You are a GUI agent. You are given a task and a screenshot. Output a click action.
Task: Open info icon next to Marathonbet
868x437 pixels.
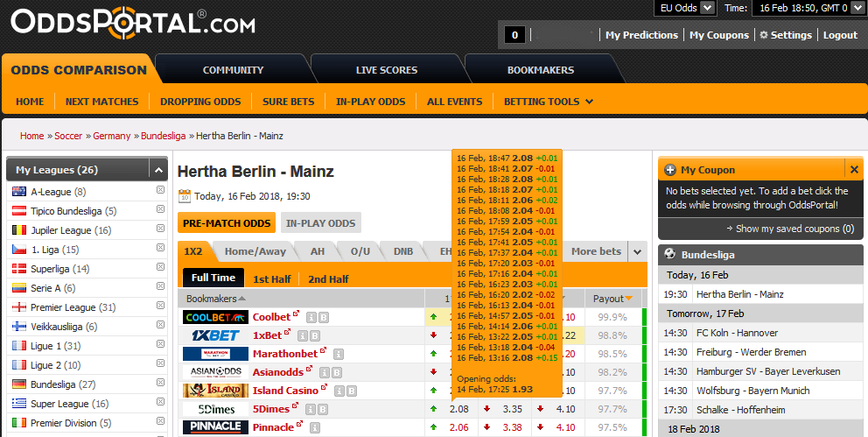click(x=339, y=354)
